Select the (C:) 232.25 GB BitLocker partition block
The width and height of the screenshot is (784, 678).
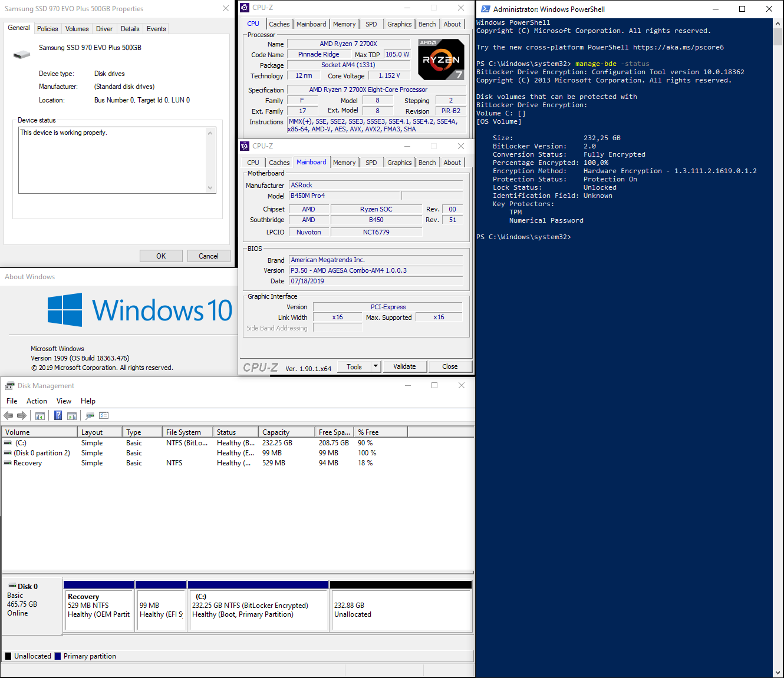258,606
